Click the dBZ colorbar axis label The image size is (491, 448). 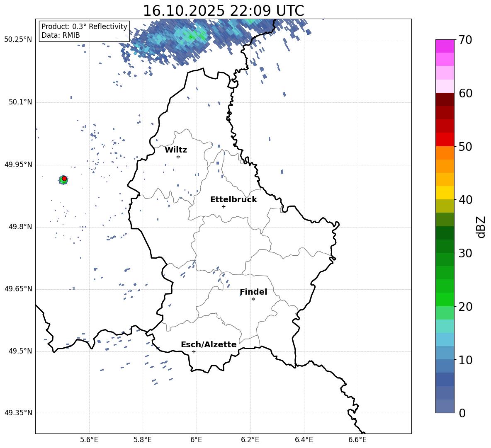[x=481, y=227]
